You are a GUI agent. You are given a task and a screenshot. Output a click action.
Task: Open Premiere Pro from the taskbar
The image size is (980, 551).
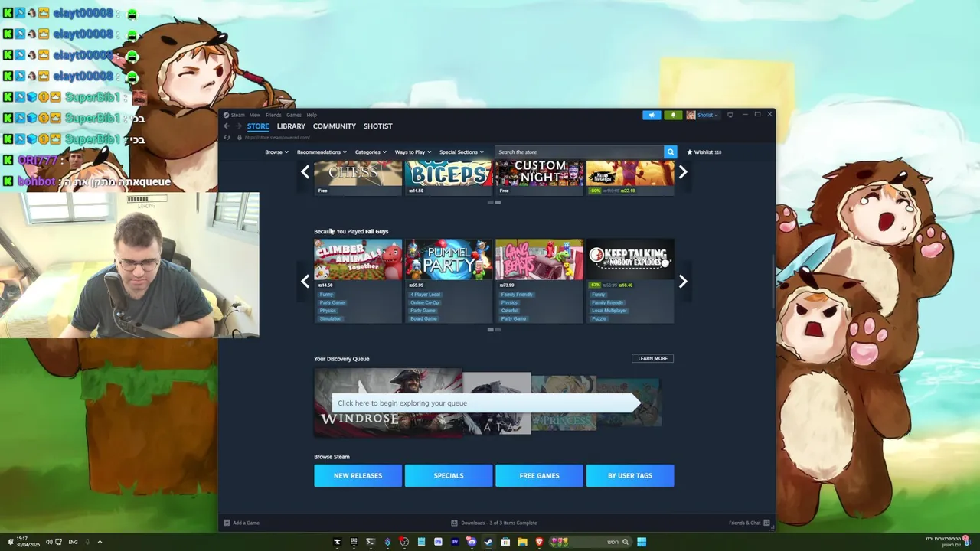455,542
